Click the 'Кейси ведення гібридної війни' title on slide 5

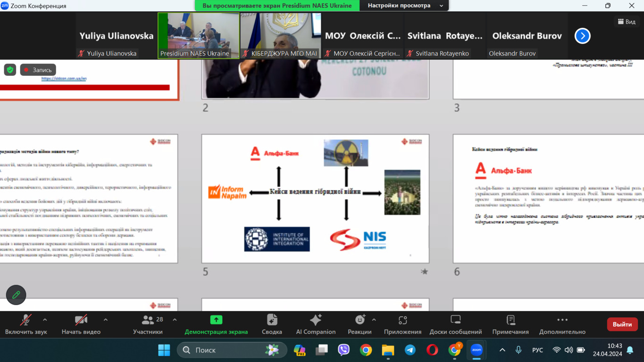315,192
